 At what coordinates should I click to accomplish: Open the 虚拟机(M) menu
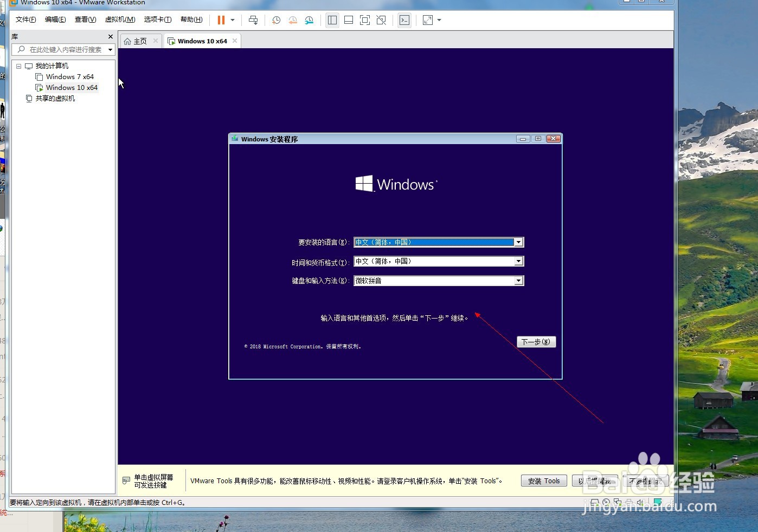point(120,20)
